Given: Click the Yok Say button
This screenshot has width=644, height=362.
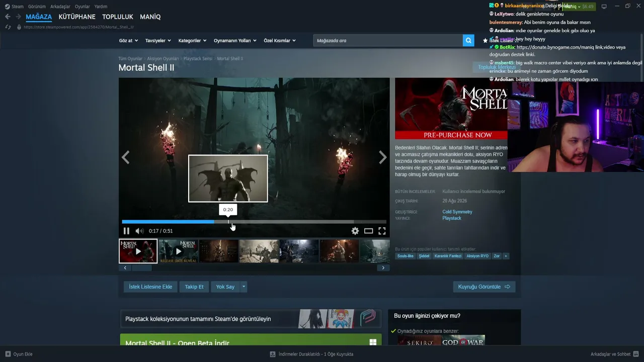Looking at the screenshot, I should coord(225,287).
